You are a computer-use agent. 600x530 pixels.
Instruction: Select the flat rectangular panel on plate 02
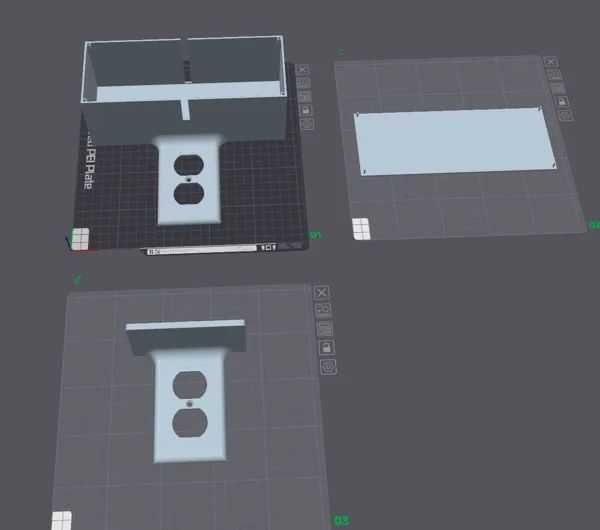pyautogui.click(x=454, y=142)
